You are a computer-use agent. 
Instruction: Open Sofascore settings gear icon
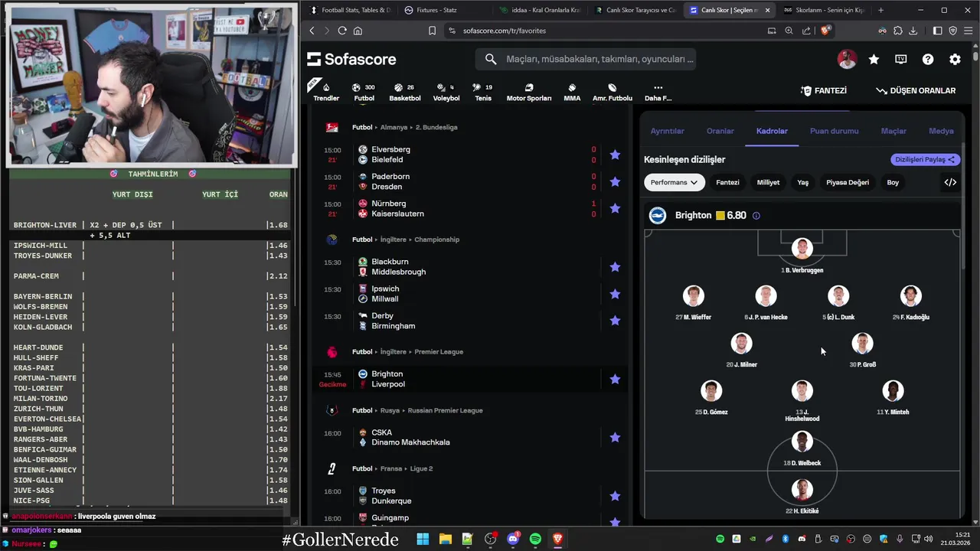point(955,59)
